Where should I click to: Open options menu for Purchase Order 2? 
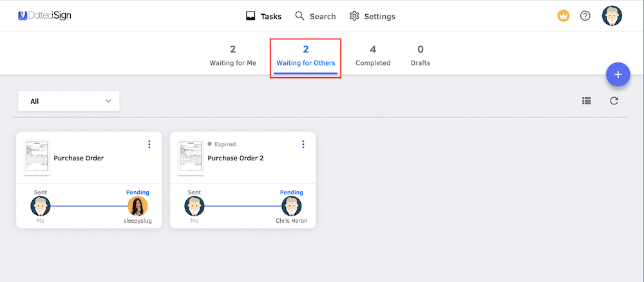(303, 144)
